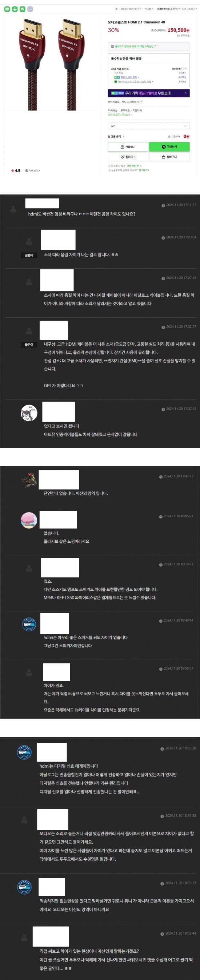The height and width of the screenshot is (980, 200).
Task: Click the family membership invitation banner
Action: click(x=149, y=93)
